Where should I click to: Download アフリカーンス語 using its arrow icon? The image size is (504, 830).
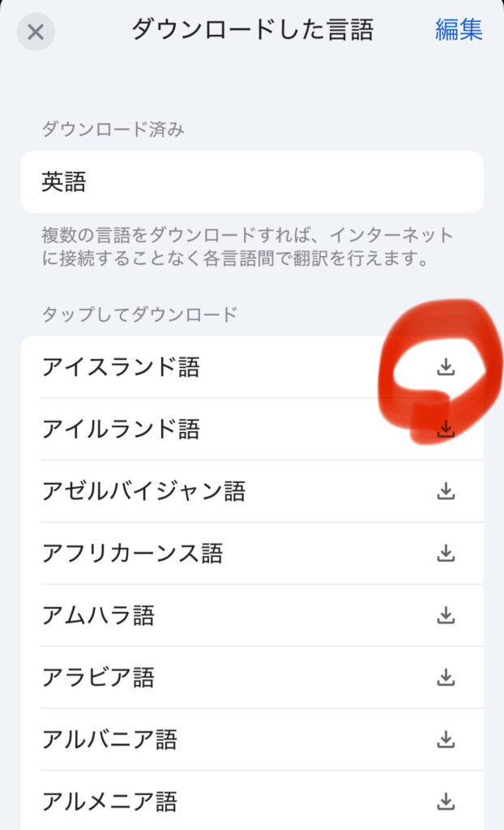click(x=446, y=554)
